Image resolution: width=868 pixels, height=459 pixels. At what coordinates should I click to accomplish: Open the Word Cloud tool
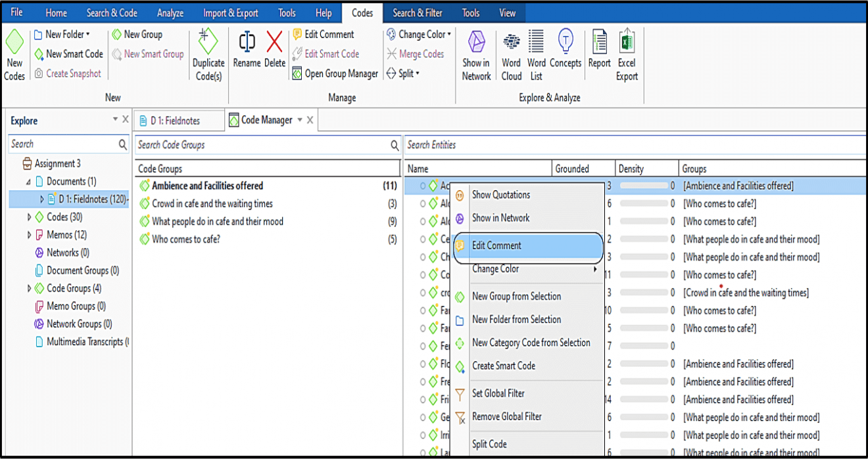pyautogui.click(x=511, y=54)
